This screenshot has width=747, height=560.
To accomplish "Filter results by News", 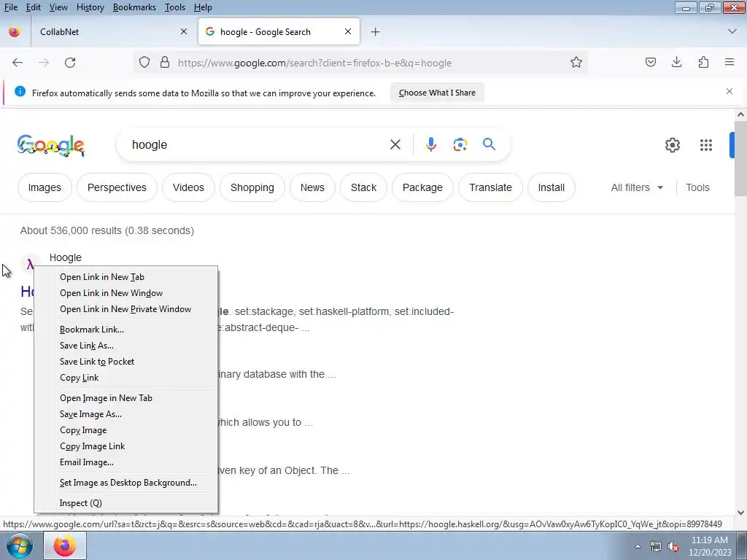I will pos(312,187).
